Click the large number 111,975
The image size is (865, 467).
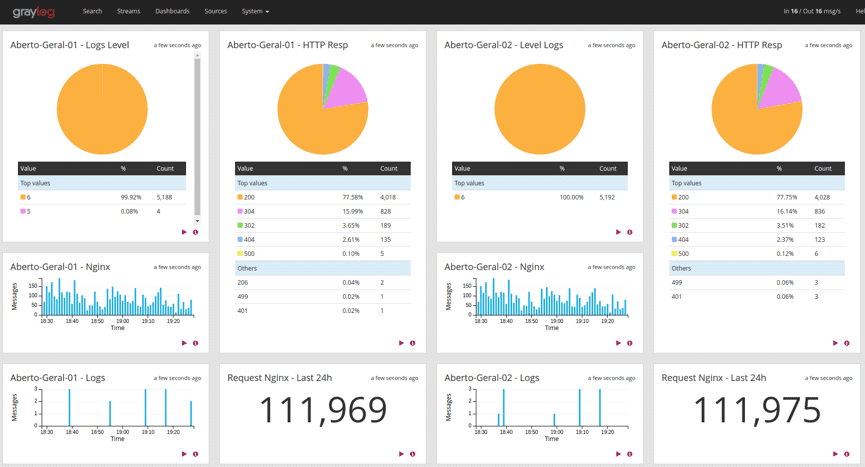[757, 410]
